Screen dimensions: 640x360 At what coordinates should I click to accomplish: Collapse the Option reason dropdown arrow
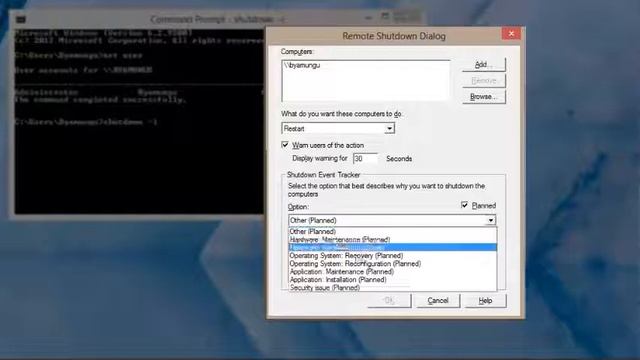click(x=491, y=220)
